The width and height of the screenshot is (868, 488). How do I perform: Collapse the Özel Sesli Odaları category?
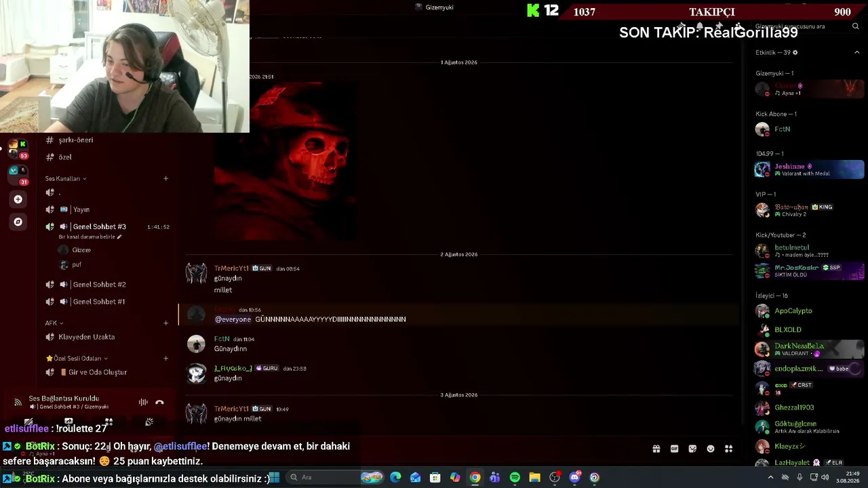[x=77, y=359]
